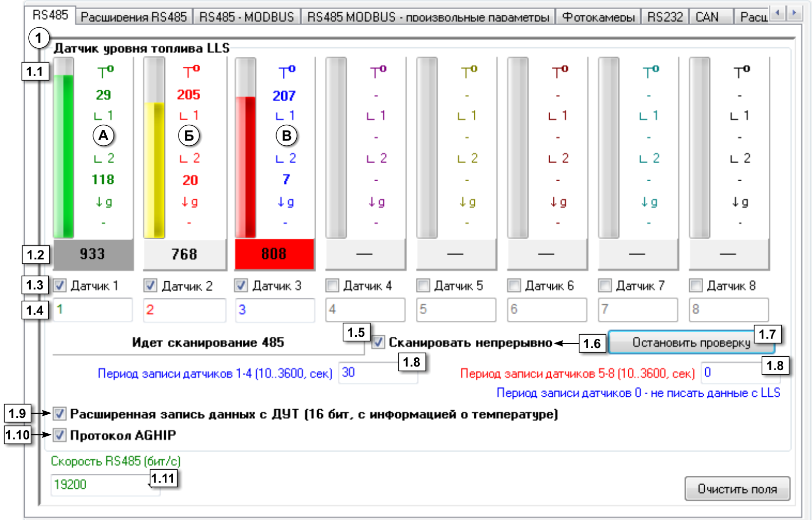The image size is (812, 520).
Task: Click status text Идет сканирование 485
Action: tap(208, 342)
